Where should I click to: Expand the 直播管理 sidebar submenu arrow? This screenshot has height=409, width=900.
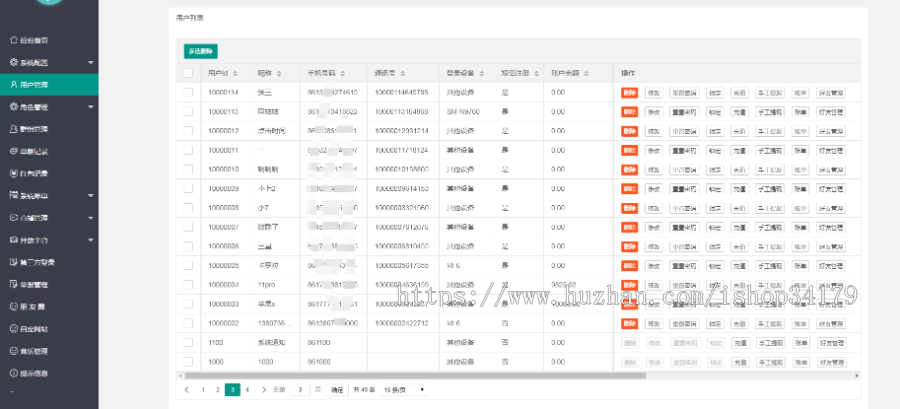point(91,218)
